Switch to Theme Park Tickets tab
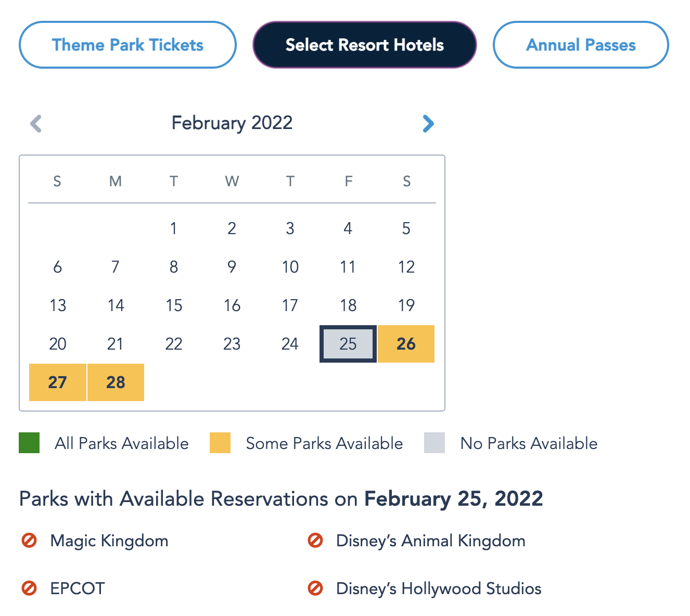This screenshot has width=690, height=616. (x=127, y=45)
